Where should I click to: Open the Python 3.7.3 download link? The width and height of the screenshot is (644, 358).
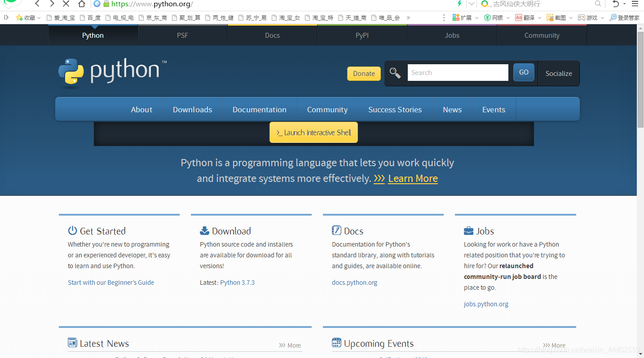[237, 283]
